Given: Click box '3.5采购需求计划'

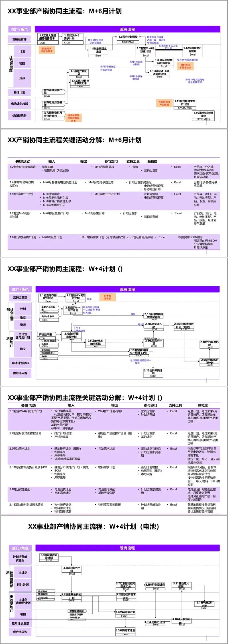Looking at the screenshot, I should point(125,632).
